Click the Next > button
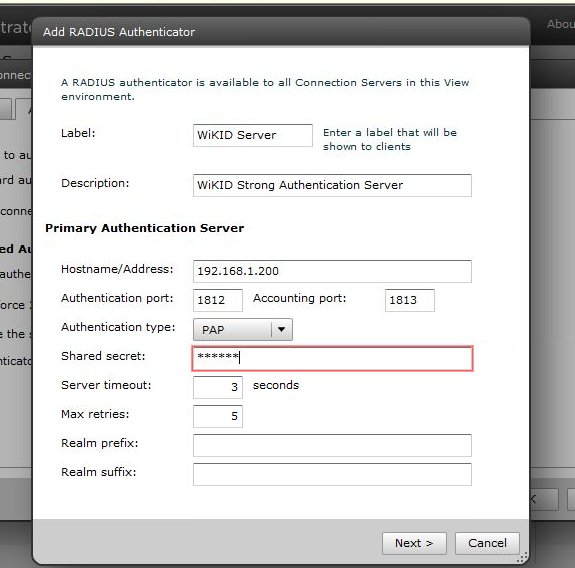 tap(414, 543)
